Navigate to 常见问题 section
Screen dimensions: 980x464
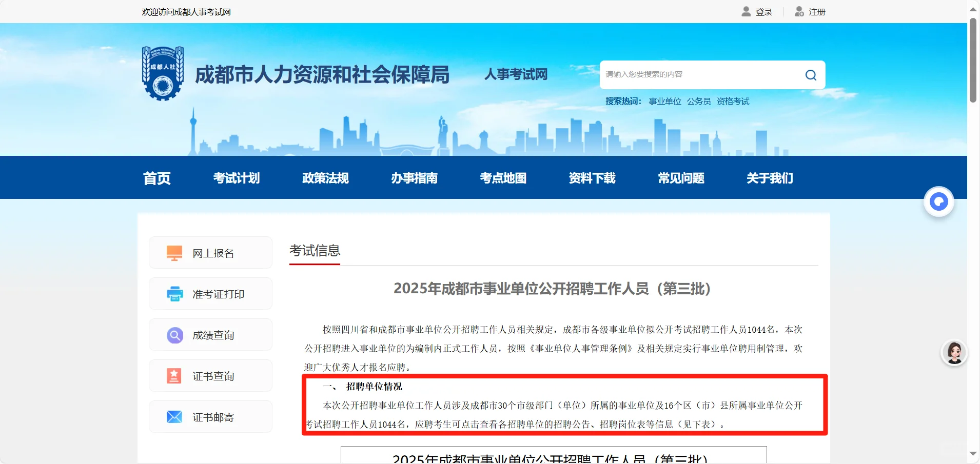pyautogui.click(x=681, y=178)
